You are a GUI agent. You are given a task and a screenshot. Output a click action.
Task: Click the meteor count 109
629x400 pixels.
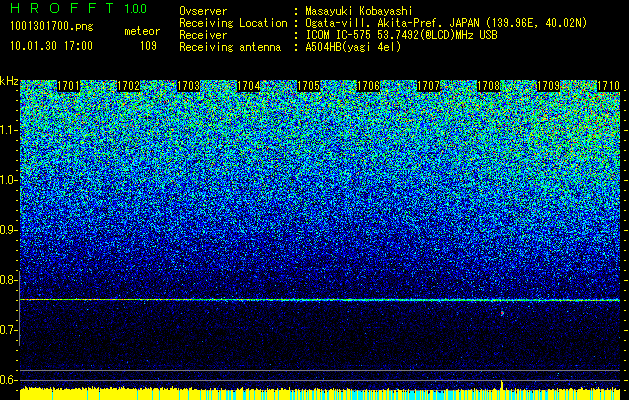[148, 46]
